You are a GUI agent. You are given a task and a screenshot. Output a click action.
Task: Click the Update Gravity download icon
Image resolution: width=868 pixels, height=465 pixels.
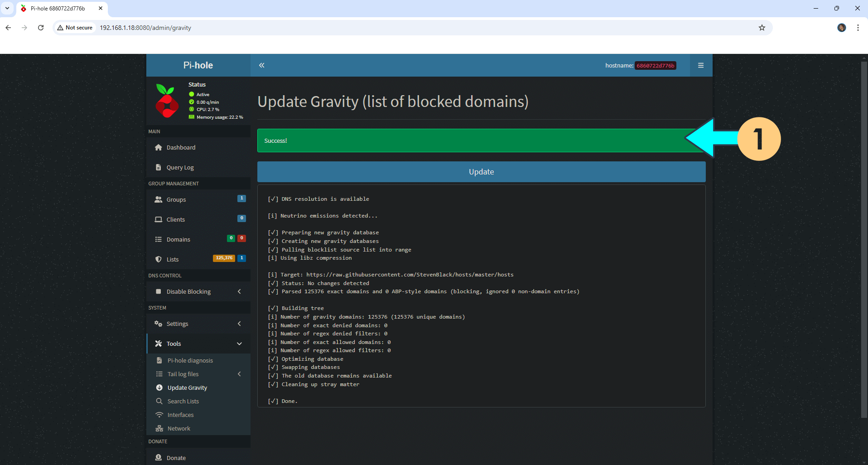point(159,387)
